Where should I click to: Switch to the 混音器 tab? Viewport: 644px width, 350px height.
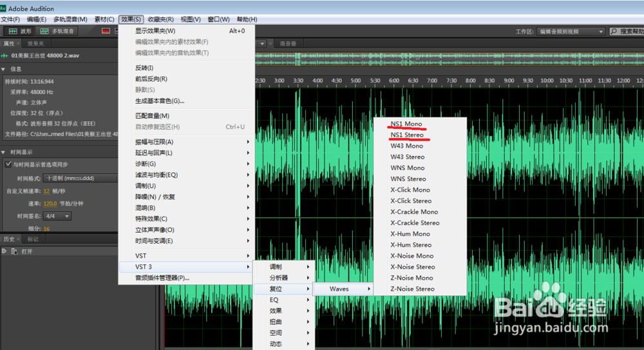(288, 44)
